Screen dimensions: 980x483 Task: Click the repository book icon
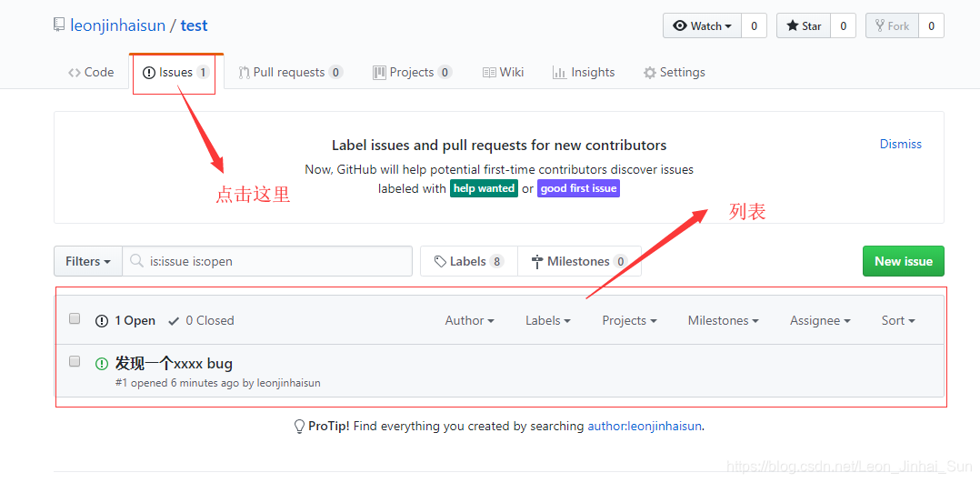click(x=59, y=25)
